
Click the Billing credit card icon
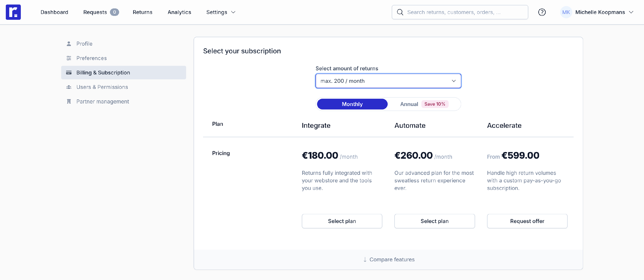(69, 73)
